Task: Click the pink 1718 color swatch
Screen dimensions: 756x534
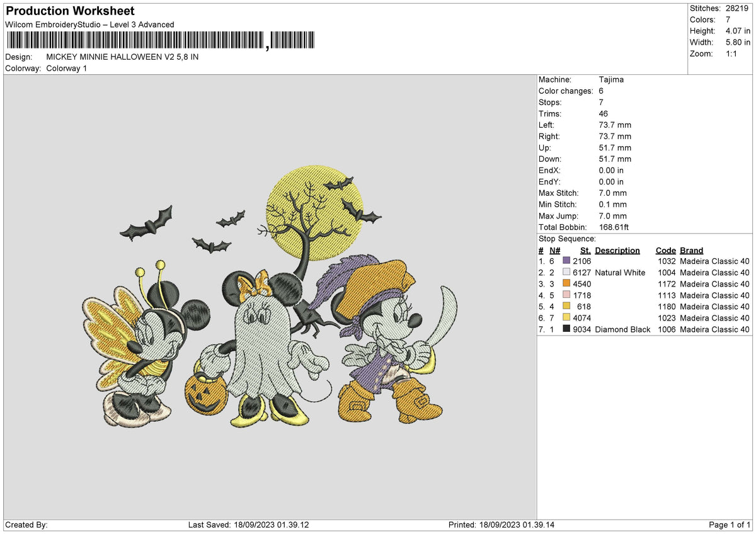Action: [566, 295]
